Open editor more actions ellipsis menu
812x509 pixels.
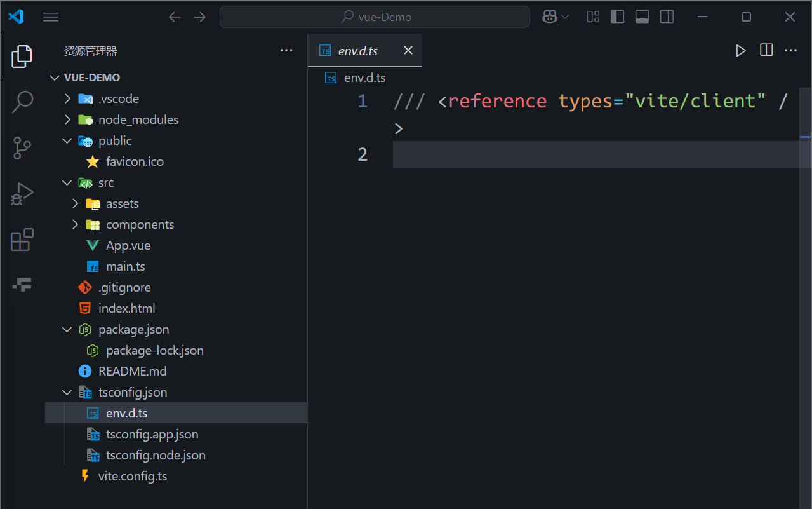(790, 50)
